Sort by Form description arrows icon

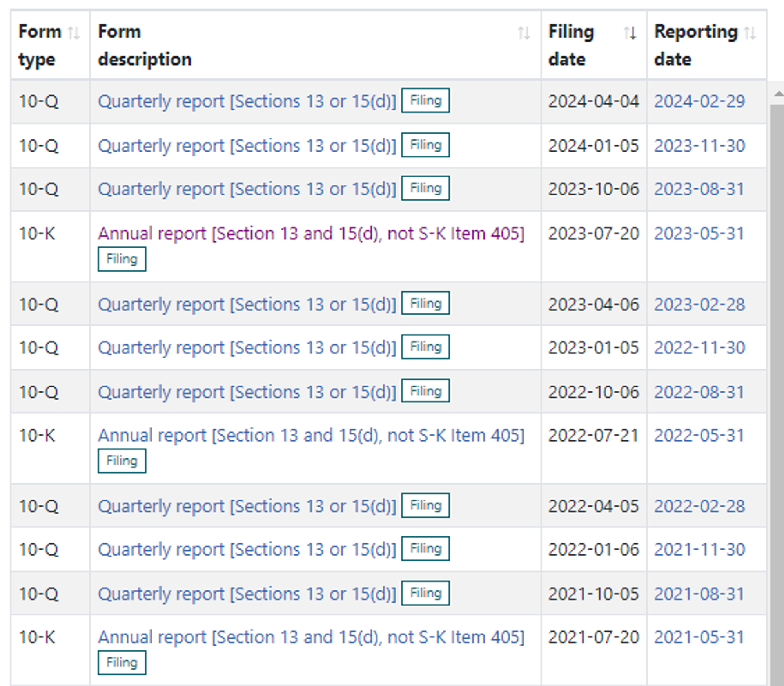(x=523, y=33)
